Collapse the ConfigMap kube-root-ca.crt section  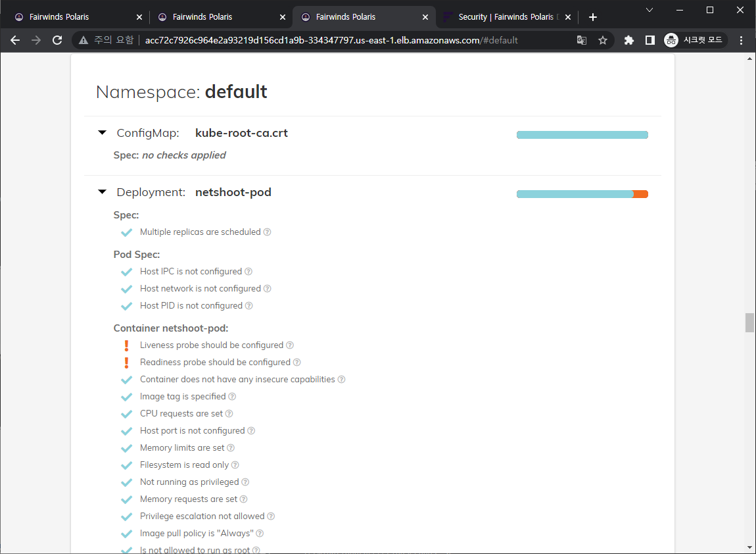tap(102, 132)
